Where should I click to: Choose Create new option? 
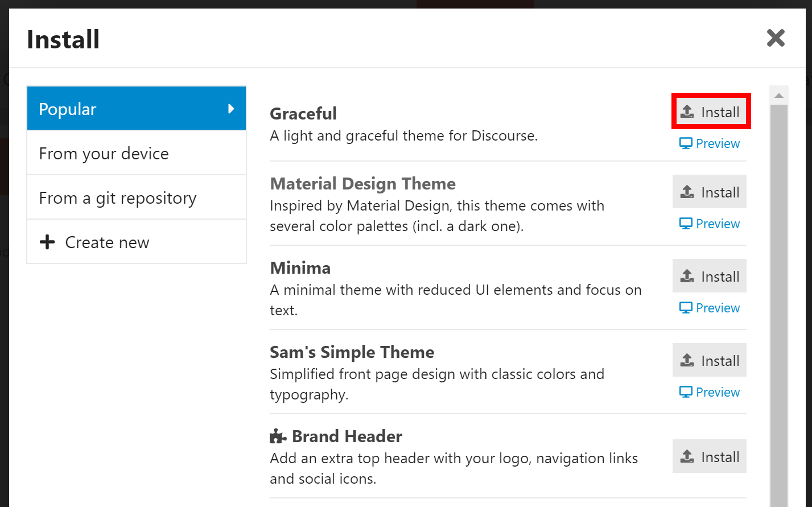136,242
